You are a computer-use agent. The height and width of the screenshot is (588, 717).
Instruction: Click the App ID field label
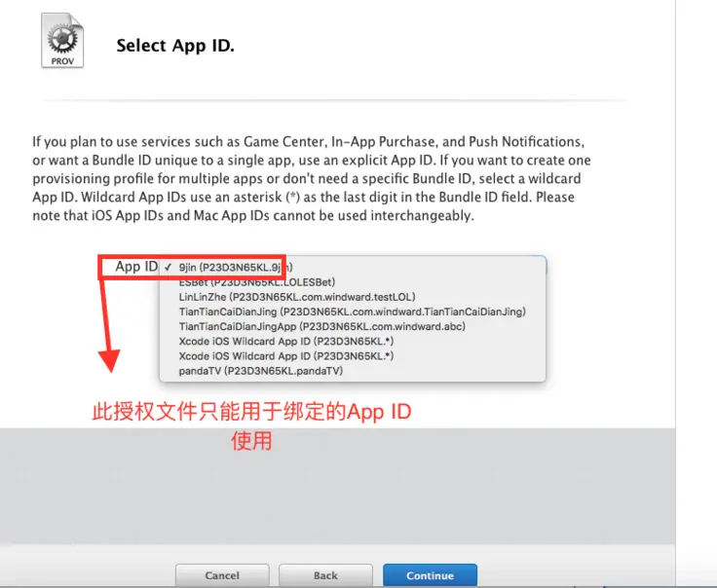click(136, 267)
